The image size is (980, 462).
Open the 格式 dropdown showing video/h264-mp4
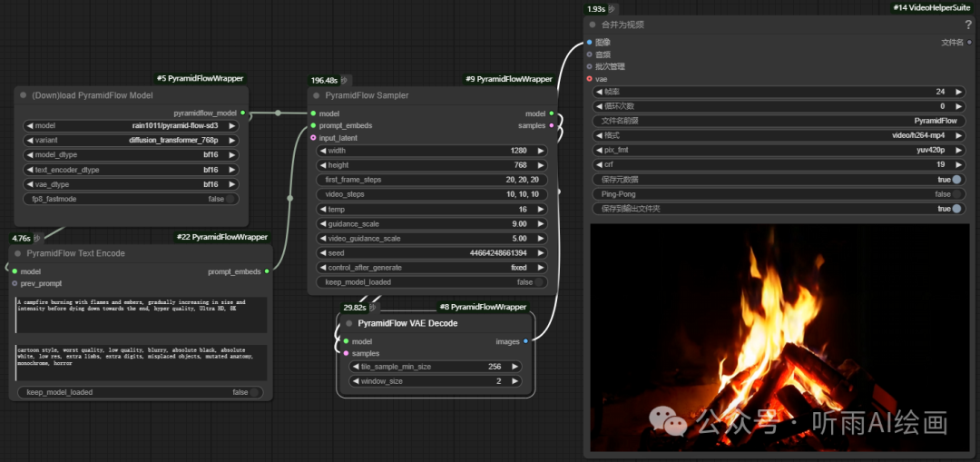point(779,135)
